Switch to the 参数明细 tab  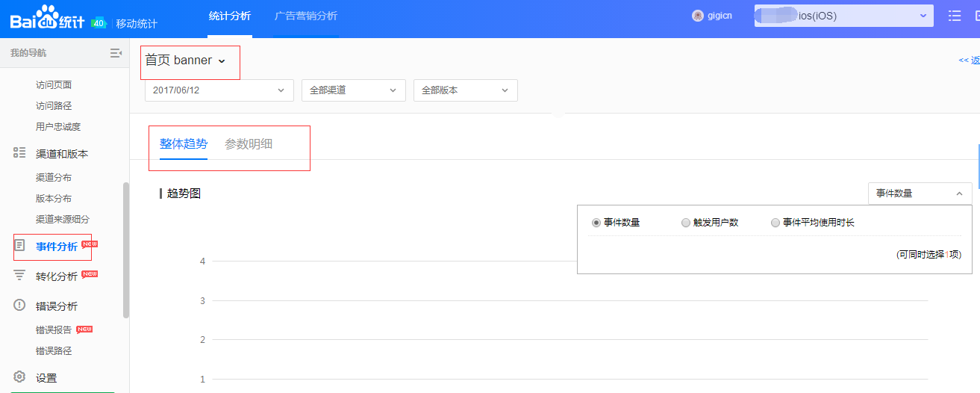click(x=249, y=144)
